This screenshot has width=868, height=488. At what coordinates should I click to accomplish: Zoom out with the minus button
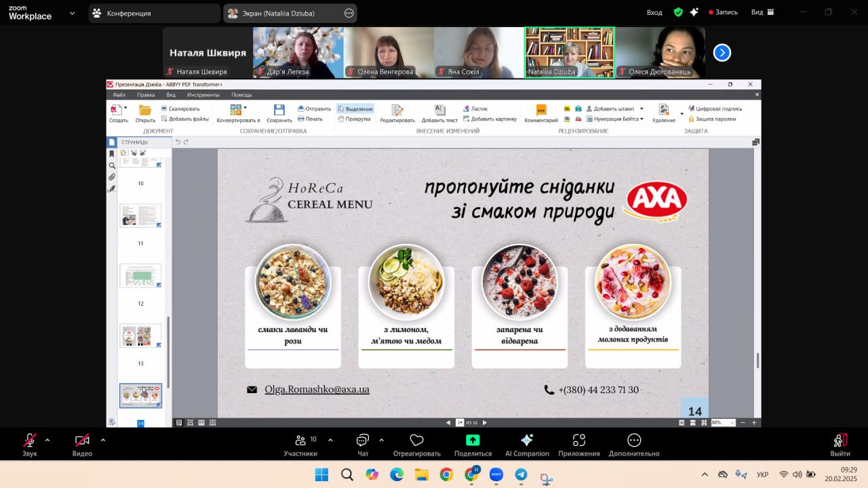(743, 422)
